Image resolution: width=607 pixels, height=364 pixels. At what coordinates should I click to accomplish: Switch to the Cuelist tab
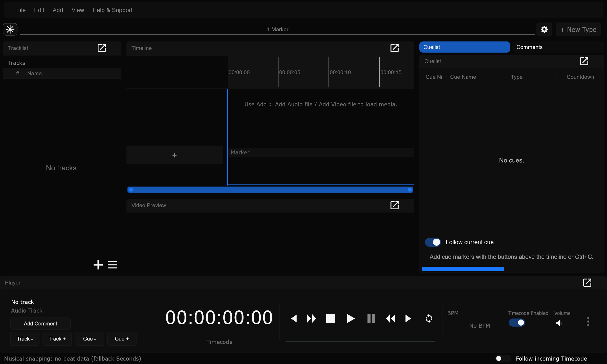[465, 47]
